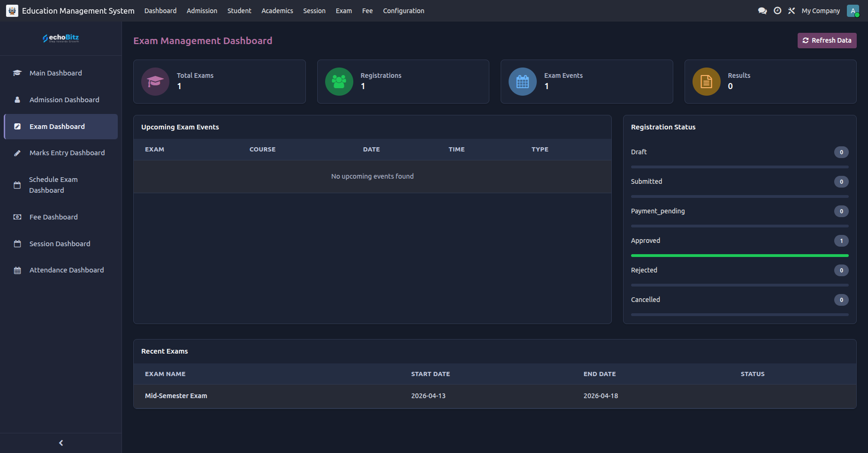Click the EXAM NAME column header

165,374
